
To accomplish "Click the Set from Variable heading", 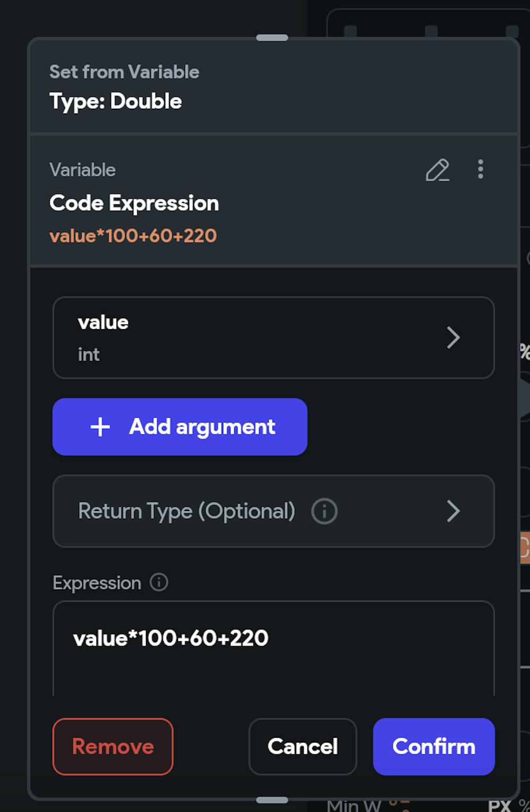I will click(x=124, y=72).
